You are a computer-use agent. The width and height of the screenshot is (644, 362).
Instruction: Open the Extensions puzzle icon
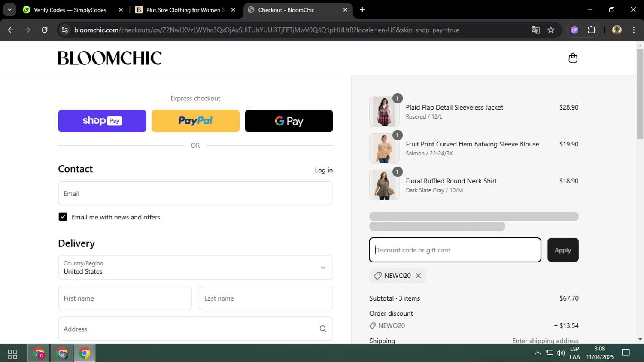click(x=592, y=30)
